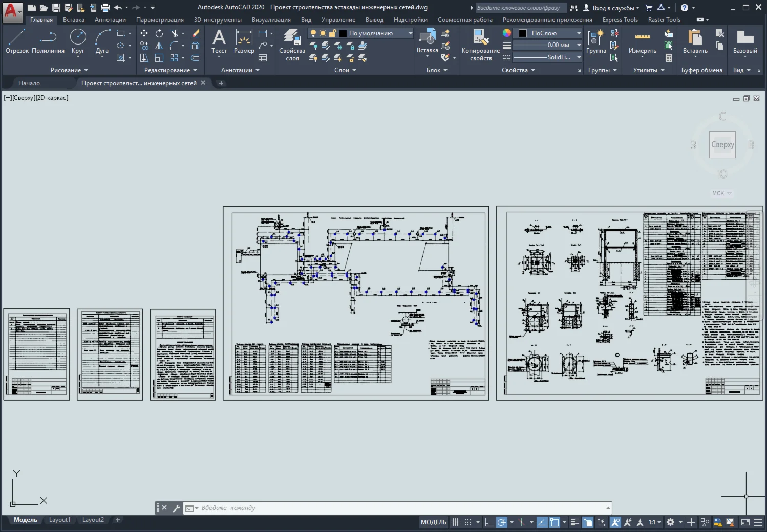Open the layer dropdown По умолчанию
Viewport: 767px width, 532px height.
pos(361,33)
